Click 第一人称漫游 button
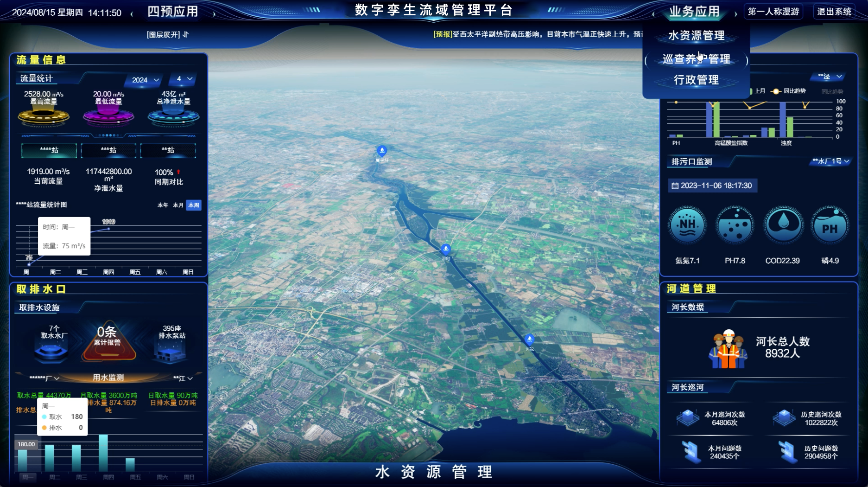The height and width of the screenshot is (487, 868). [773, 12]
